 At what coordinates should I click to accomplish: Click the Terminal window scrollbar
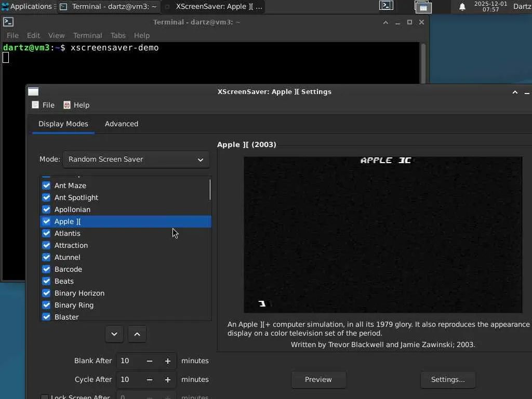point(423,63)
